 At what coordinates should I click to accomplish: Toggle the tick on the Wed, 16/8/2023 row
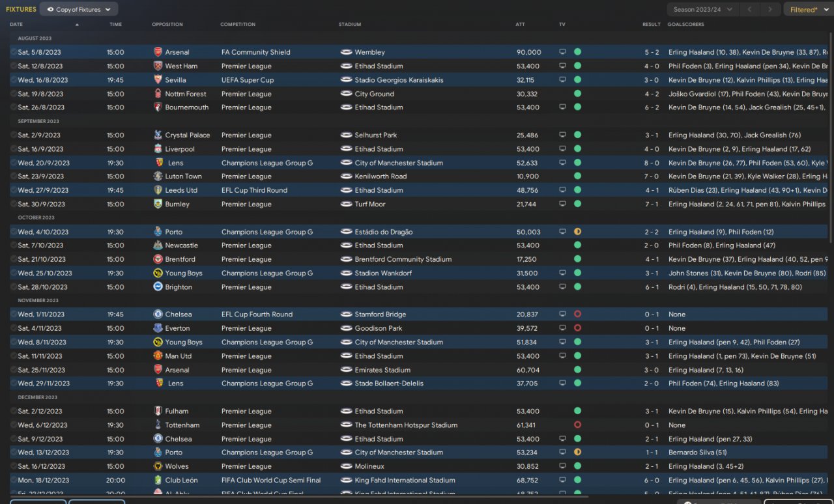click(x=14, y=80)
